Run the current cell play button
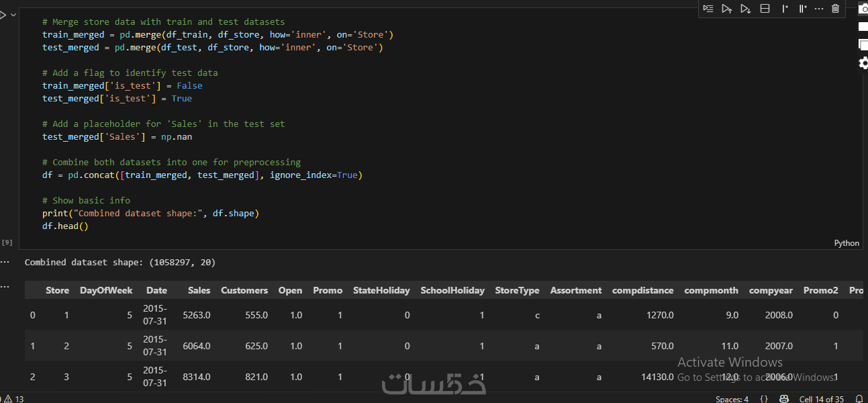Image resolution: width=868 pixels, height=403 pixels. pyautogui.click(x=3, y=15)
